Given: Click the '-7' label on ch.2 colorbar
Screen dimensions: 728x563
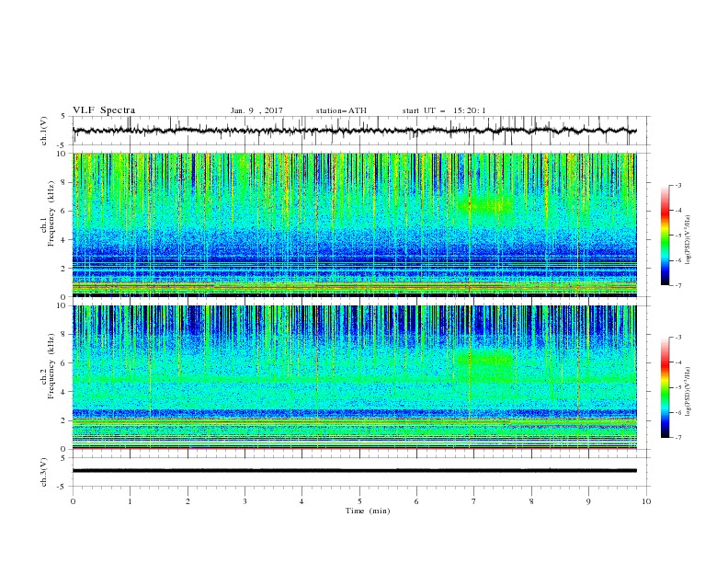Looking at the screenshot, I should [x=678, y=437].
